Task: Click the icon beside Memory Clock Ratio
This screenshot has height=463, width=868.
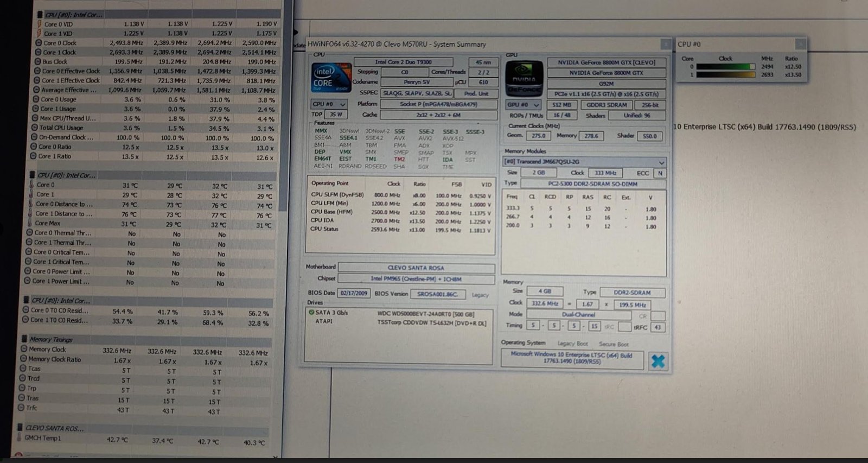Action: pos(23,359)
